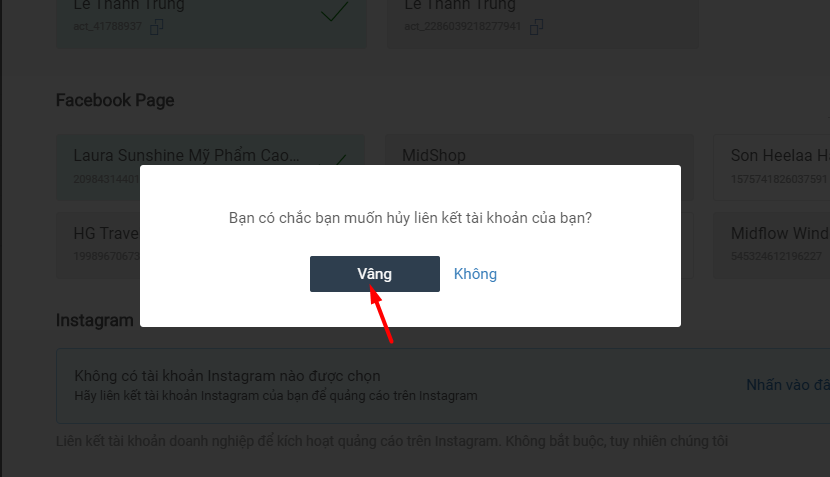Click the unlink confirmation question text
The width and height of the screenshot is (830, 477).
pyautogui.click(x=410, y=218)
